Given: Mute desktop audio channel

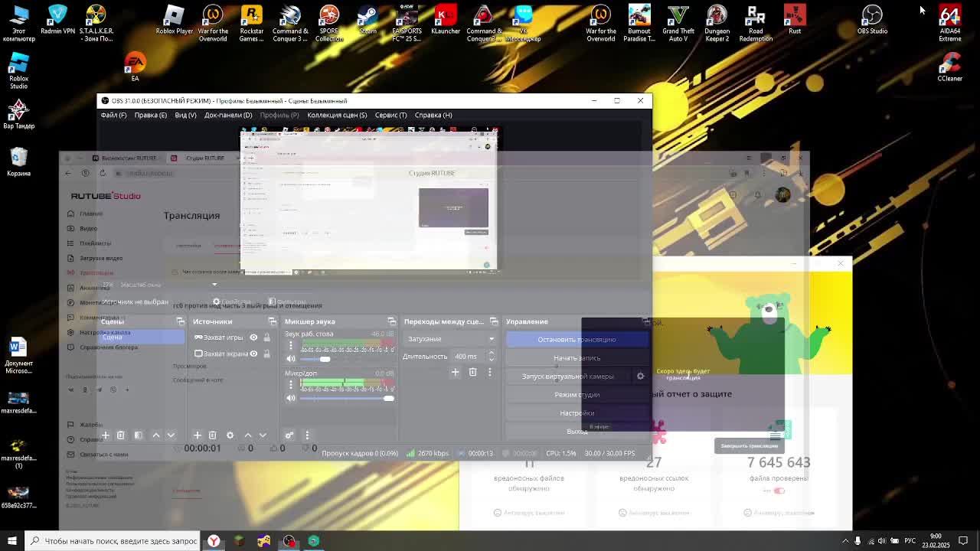Looking at the screenshot, I should point(291,359).
